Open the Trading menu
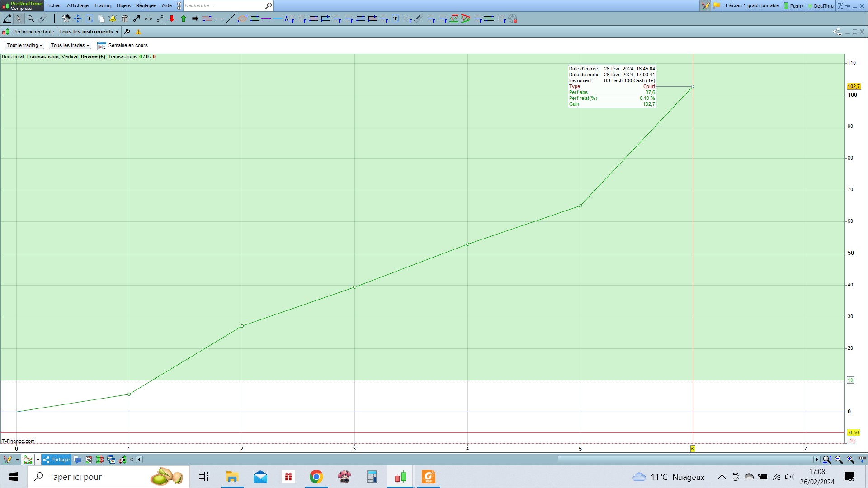This screenshot has height=488, width=868. 102,5
